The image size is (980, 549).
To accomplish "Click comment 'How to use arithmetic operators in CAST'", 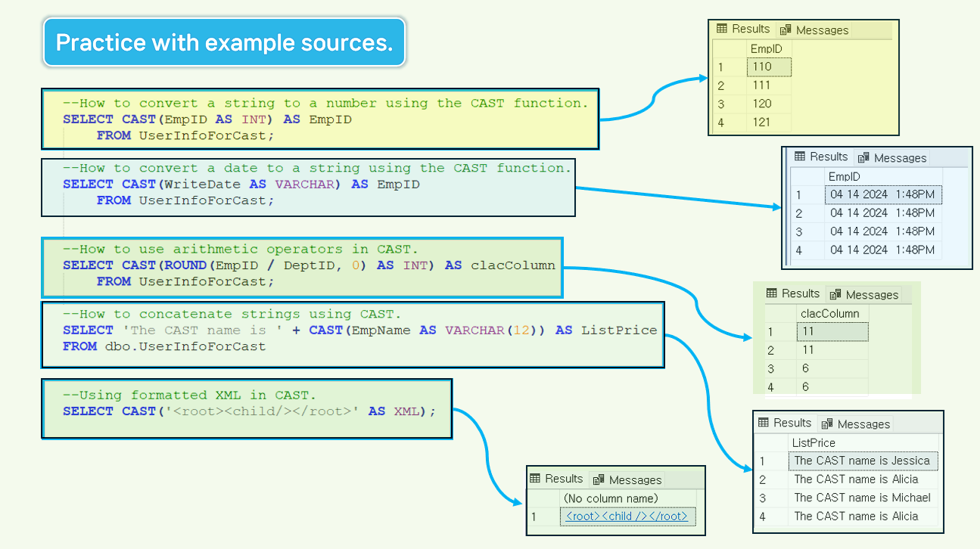I will (241, 249).
